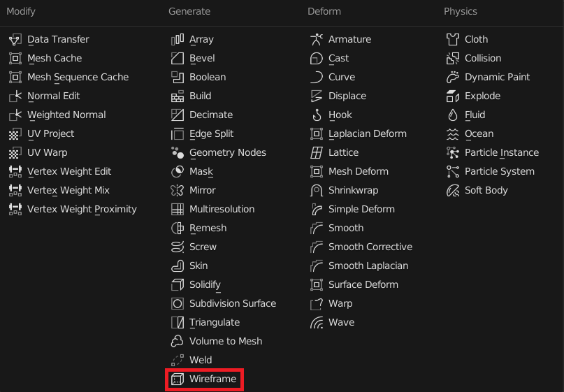Select the Solidify menu entry

click(205, 284)
